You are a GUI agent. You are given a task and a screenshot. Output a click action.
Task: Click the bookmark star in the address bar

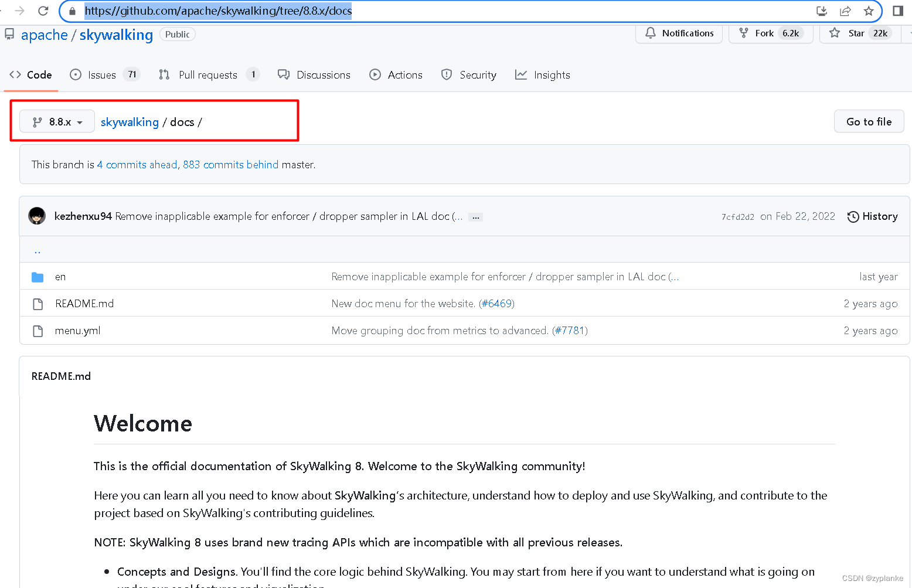(x=868, y=11)
